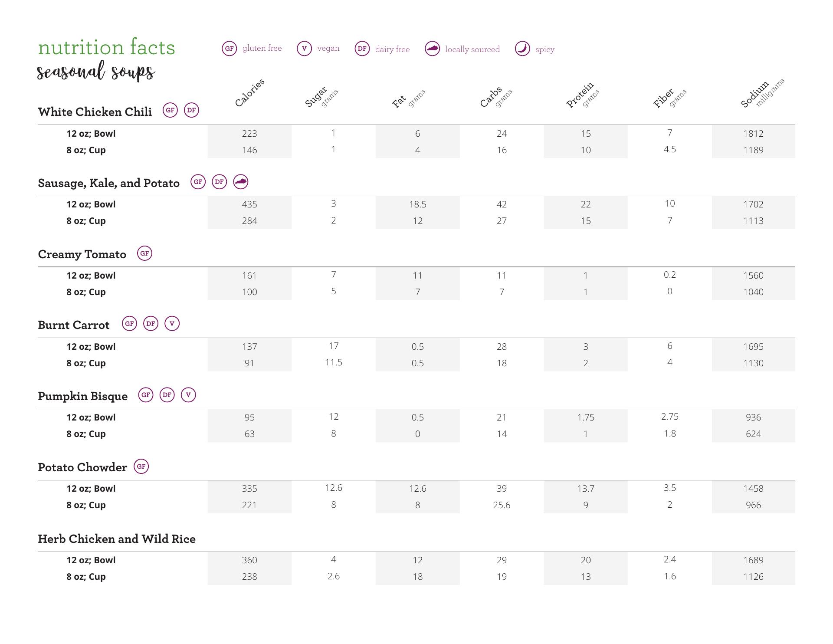The height and width of the screenshot is (644, 833).
Task: Click the Potato Chowder 12 oz Bowl row label
Action: pos(91,489)
